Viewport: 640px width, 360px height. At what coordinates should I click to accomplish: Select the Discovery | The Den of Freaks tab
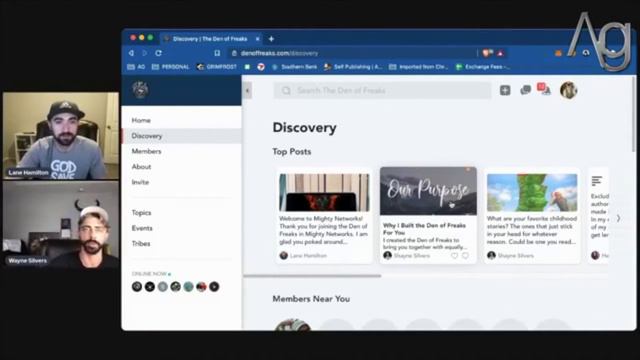pyautogui.click(x=210, y=39)
